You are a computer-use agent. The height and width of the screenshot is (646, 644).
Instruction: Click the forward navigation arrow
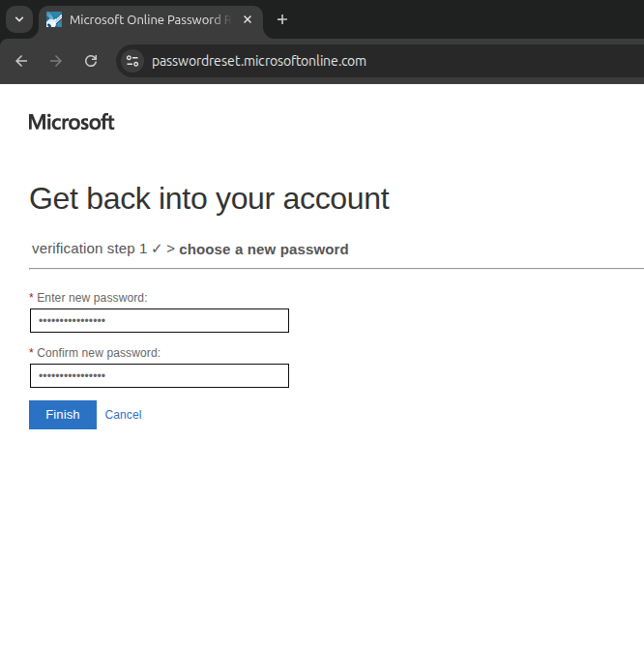click(x=56, y=61)
